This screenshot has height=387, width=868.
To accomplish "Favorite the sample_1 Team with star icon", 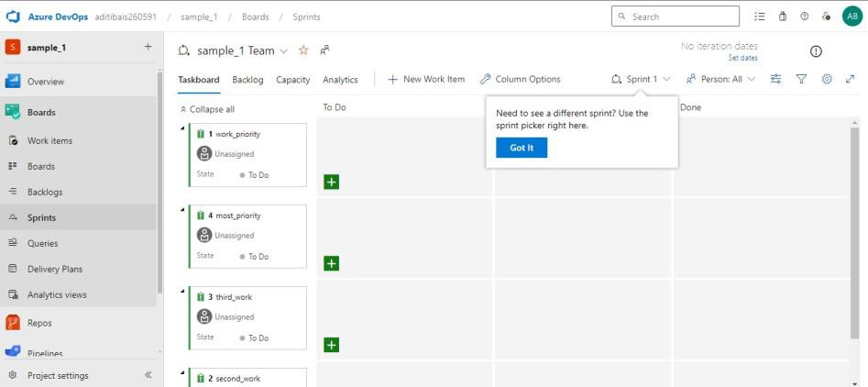I will [303, 50].
